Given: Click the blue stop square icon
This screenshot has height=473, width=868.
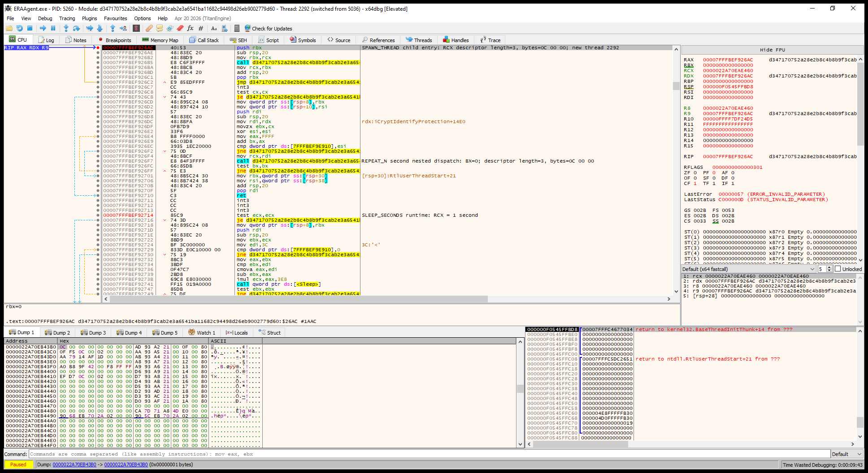Looking at the screenshot, I should pyautogui.click(x=30, y=28).
